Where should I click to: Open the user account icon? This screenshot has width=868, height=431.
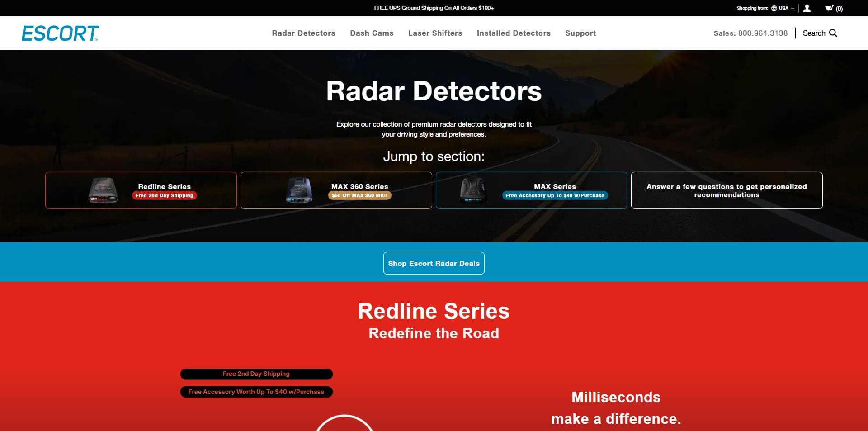tap(807, 8)
